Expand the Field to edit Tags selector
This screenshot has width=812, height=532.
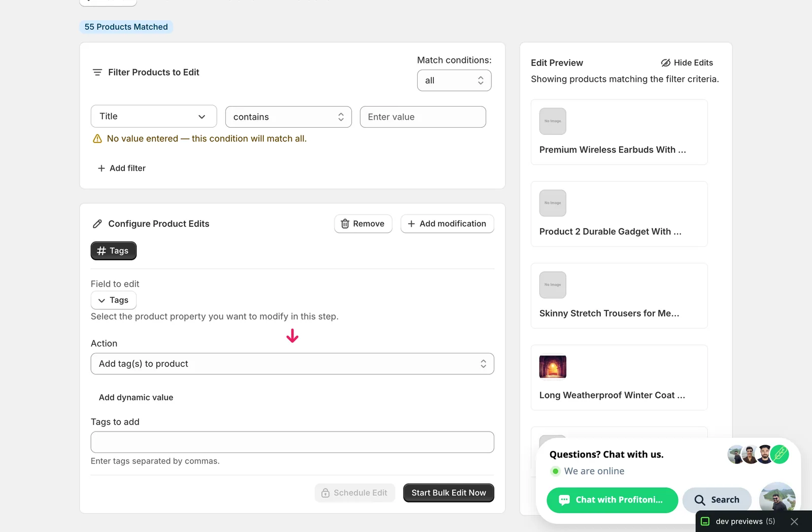tap(114, 300)
